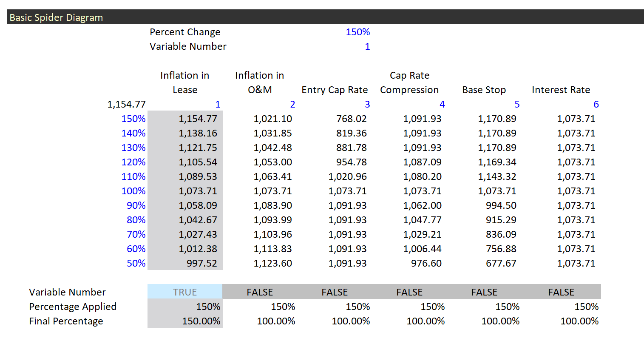Click the blue 50% row label
The height and width of the screenshot is (341, 644).
click(136, 263)
